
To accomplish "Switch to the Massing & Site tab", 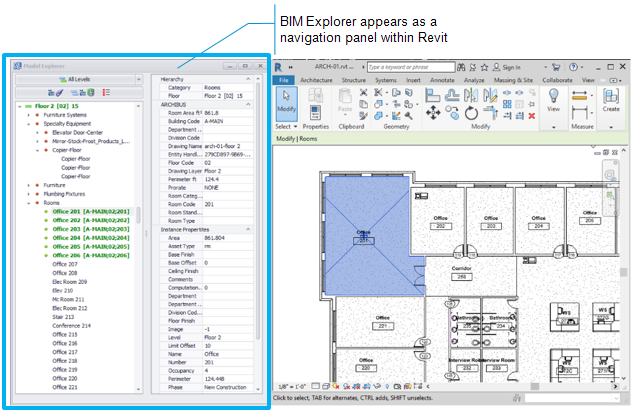I will point(513,80).
